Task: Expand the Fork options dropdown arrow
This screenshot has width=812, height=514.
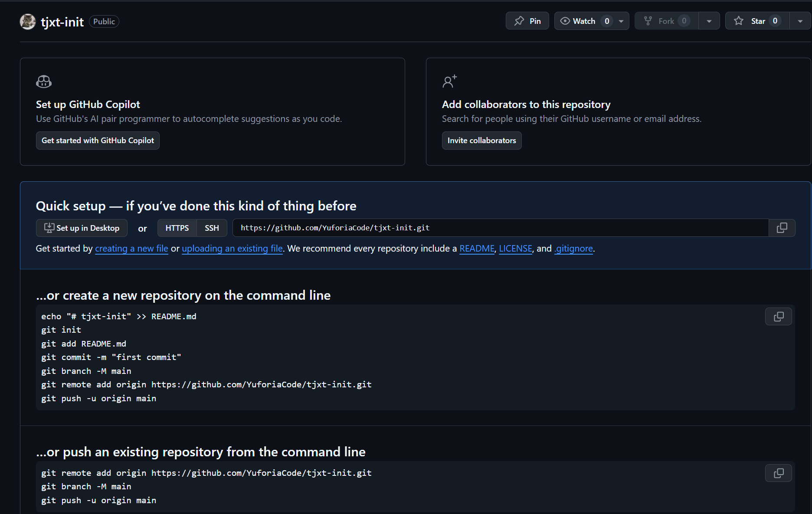Action: click(x=709, y=21)
